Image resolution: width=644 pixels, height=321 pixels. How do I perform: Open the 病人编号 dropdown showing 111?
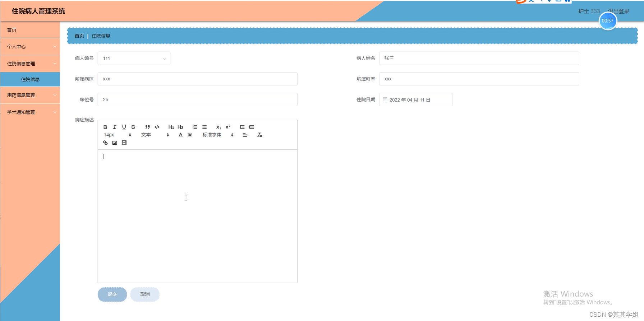(134, 59)
